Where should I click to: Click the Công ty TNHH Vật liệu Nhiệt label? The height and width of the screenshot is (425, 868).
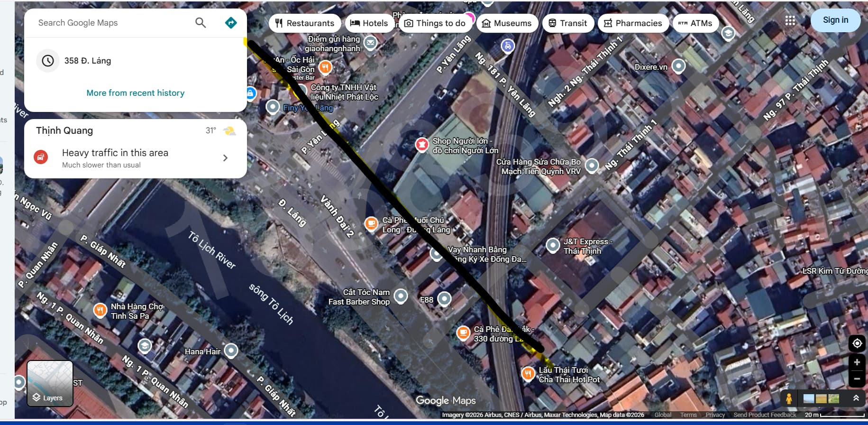pyautogui.click(x=345, y=92)
